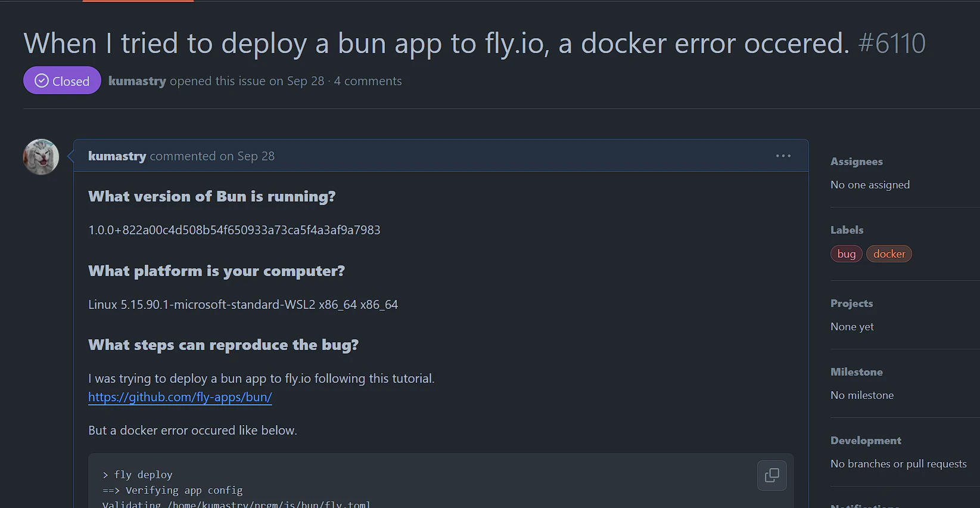Click the Milestone sidebar heading
Image resolution: width=980 pixels, height=508 pixels.
857,372
